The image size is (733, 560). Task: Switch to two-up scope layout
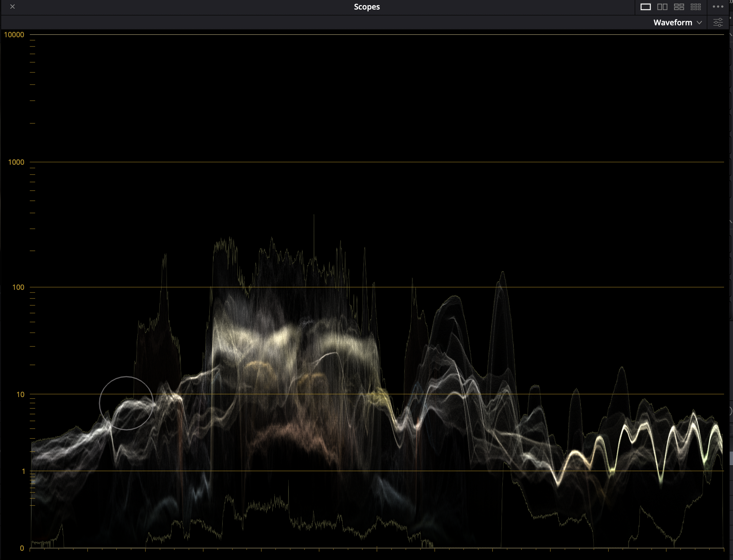[x=662, y=7]
